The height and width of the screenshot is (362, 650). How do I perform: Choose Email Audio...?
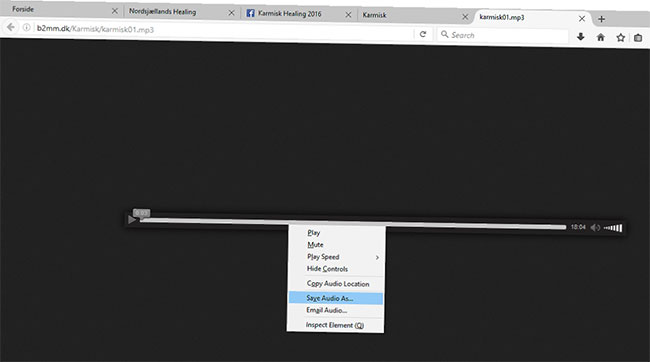[335, 310]
